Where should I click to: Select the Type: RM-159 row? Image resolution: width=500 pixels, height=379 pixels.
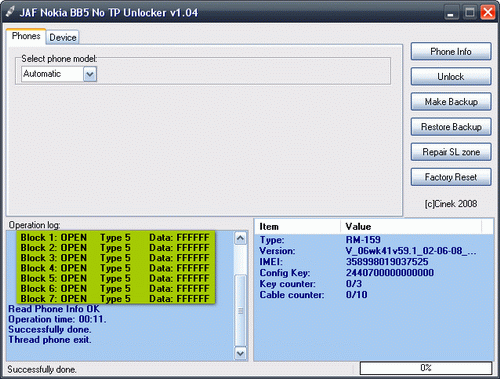pos(373,240)
